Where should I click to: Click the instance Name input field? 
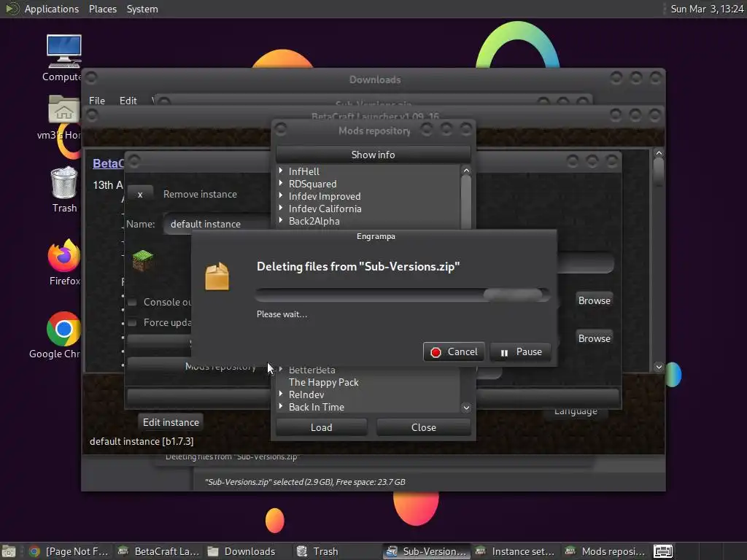coord(217,224)
